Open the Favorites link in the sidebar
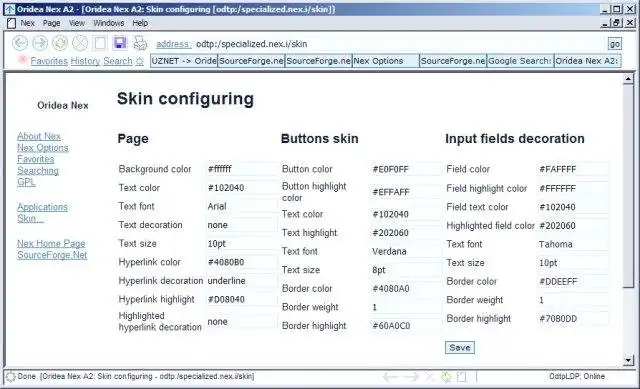 tap(36, 159)
